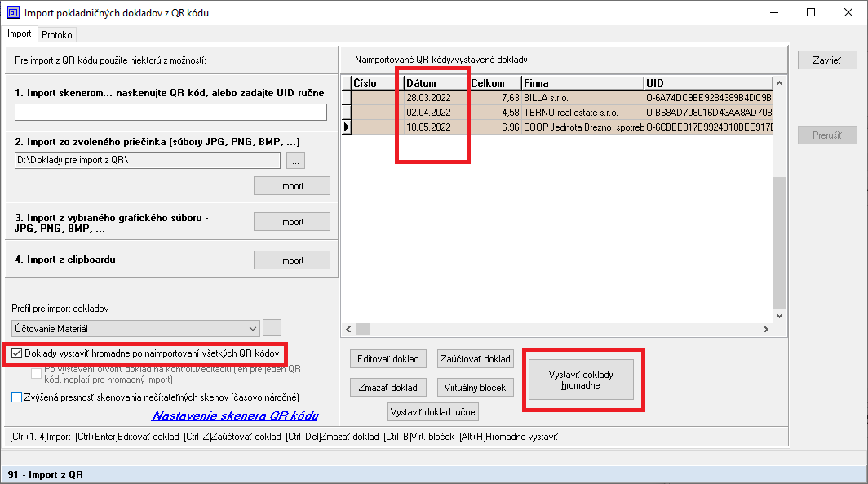Switch to the Protokol tab
This screenshot has width=868, height=484.
click(x=58, y=35)
